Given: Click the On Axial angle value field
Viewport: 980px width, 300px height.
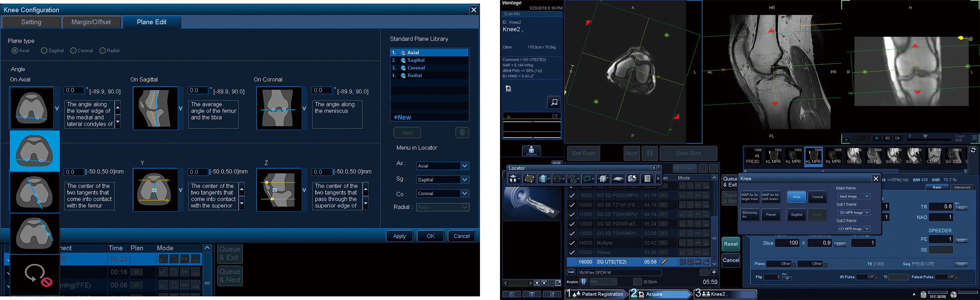Looking at the screenshot, I should (x=74, y=91).
